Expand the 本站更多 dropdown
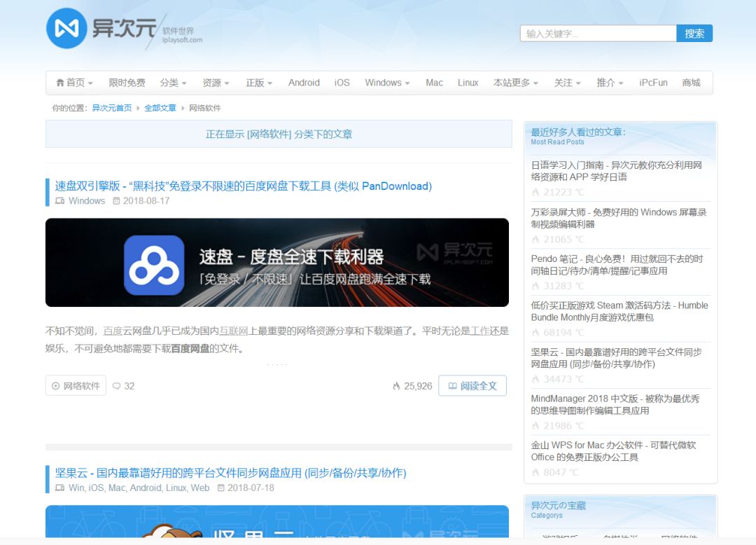The width and height of the screenshot is (756, 545). (x=512, y=82)
